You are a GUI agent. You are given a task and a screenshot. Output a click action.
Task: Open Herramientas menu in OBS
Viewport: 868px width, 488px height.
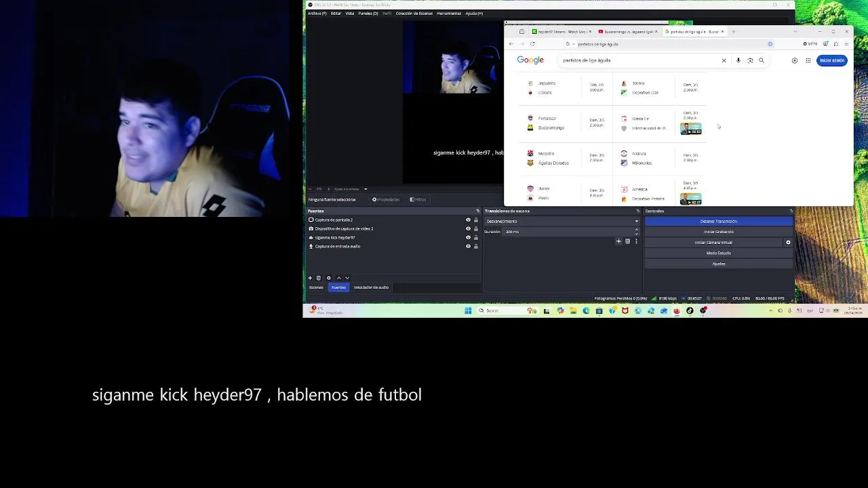449,14
